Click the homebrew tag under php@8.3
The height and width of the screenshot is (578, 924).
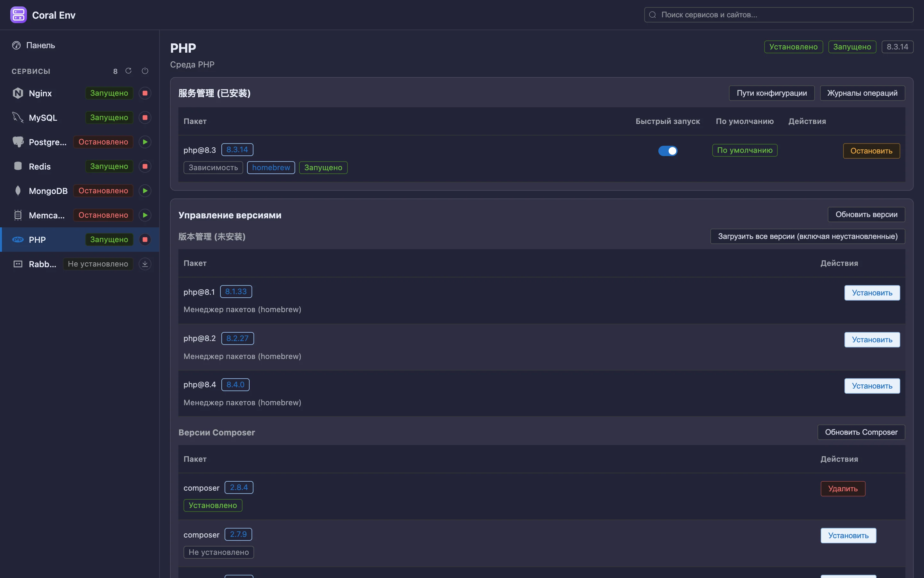coord(271,167)
